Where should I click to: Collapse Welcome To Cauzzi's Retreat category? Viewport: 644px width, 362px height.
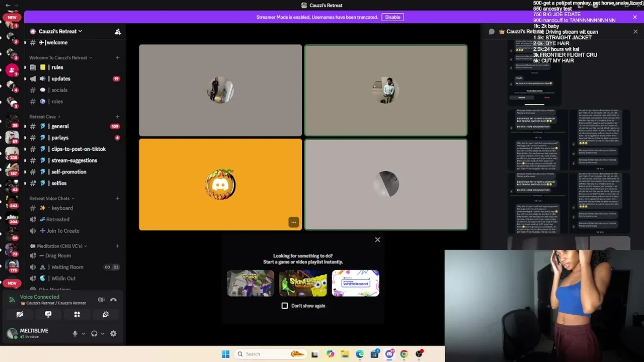pos(60,58)
